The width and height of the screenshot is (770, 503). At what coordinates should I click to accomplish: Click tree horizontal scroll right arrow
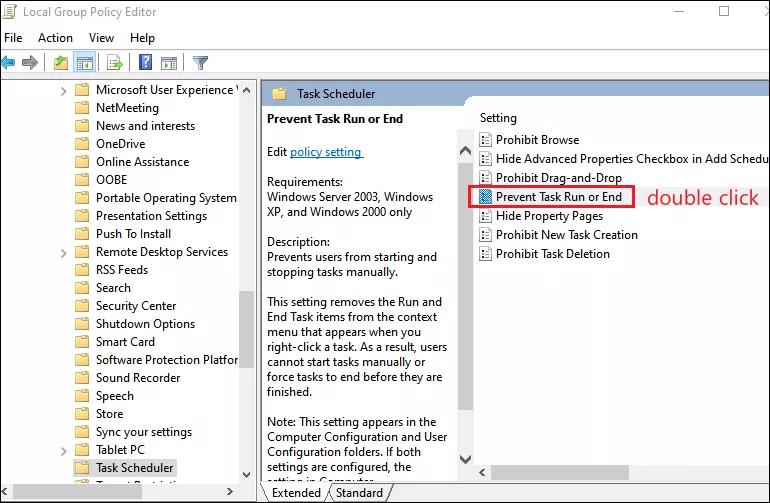point(229,491)
